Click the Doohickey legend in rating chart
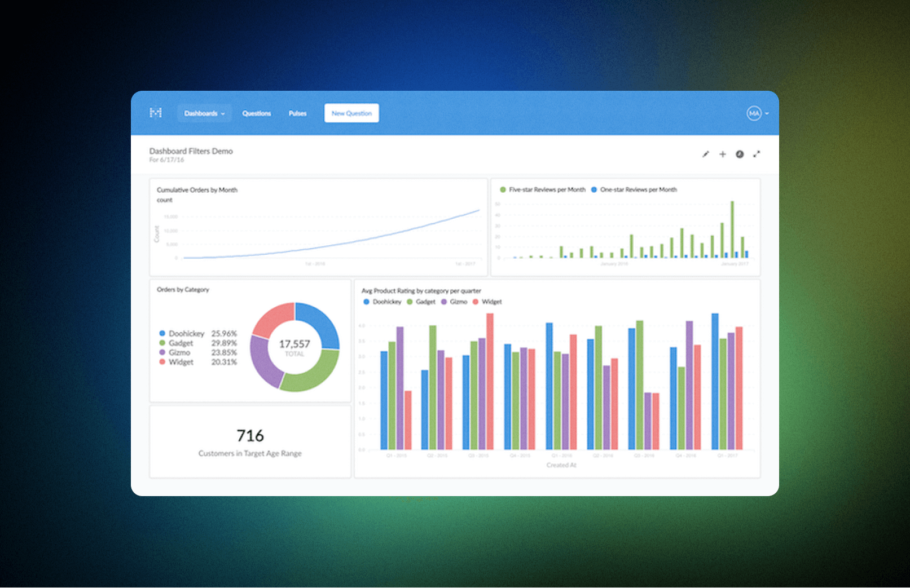The image size is (910, 588). click(x=383, y=302)
